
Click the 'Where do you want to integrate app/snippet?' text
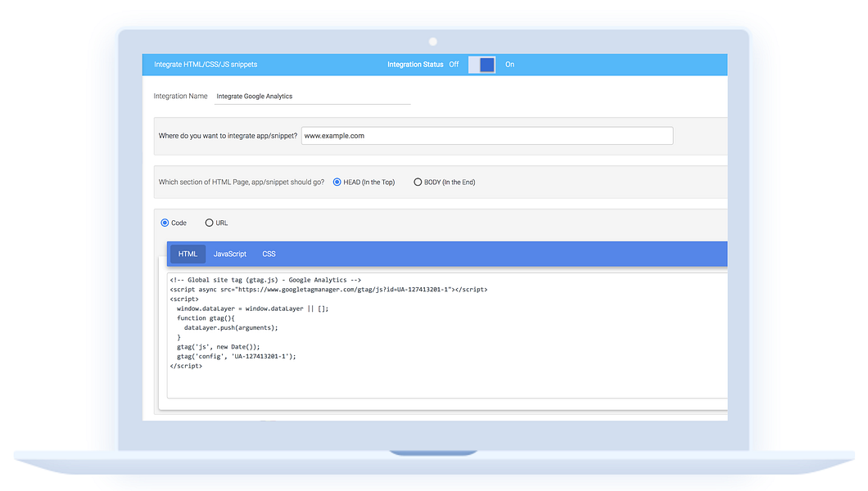tap(228, 136)
